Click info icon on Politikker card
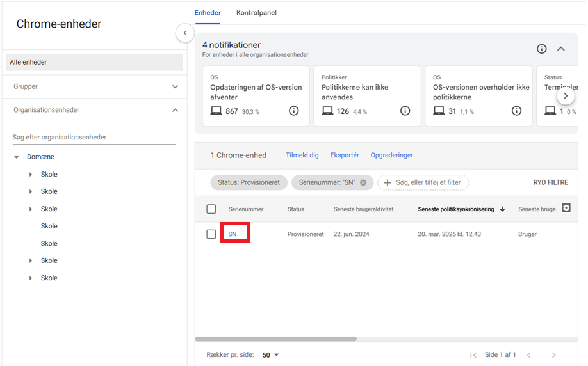Viewport: 588px width, 366px height. pos(405,111)
